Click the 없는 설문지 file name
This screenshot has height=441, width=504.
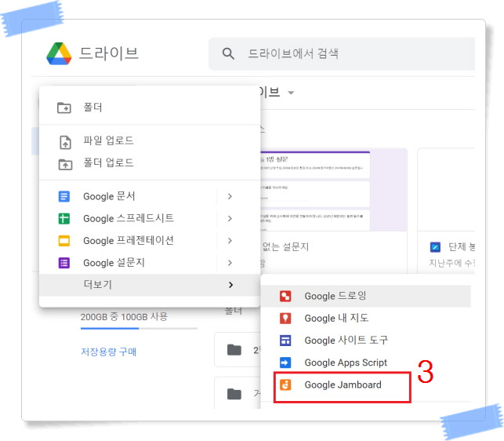click(x=285, y=247)
